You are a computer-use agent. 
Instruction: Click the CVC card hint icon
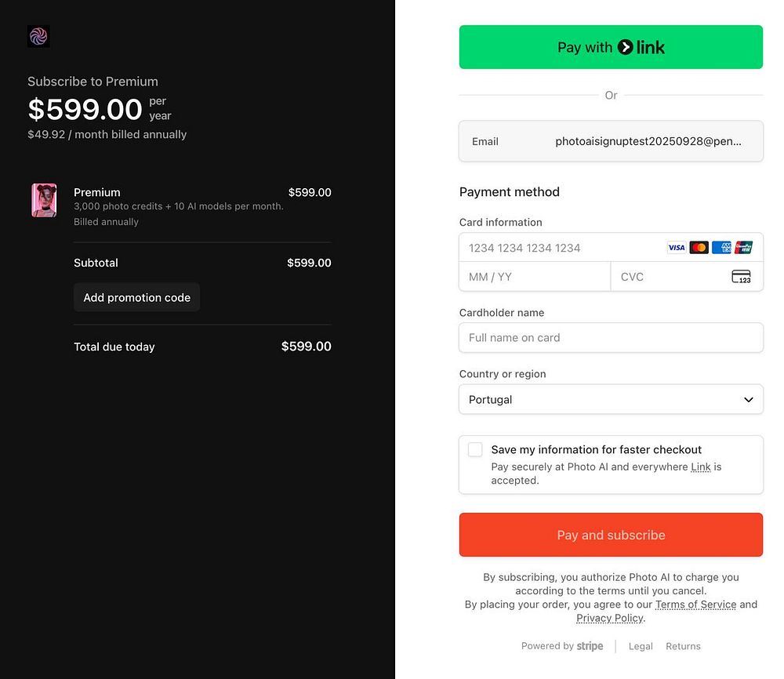pos(741,277)
